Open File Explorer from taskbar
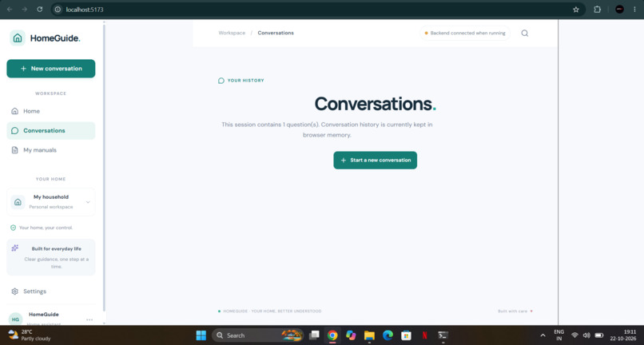644x345 pixels. coord(369,335)
